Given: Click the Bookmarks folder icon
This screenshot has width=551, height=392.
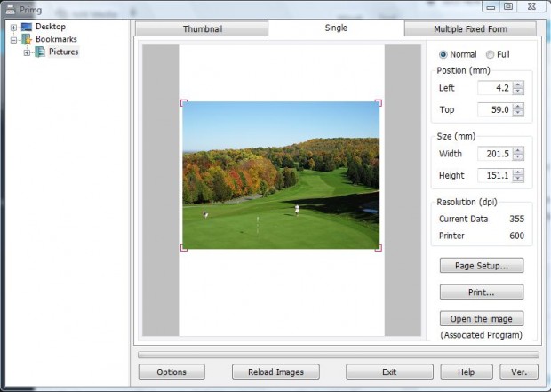Looking at the screenshot, I should point(26,39).
